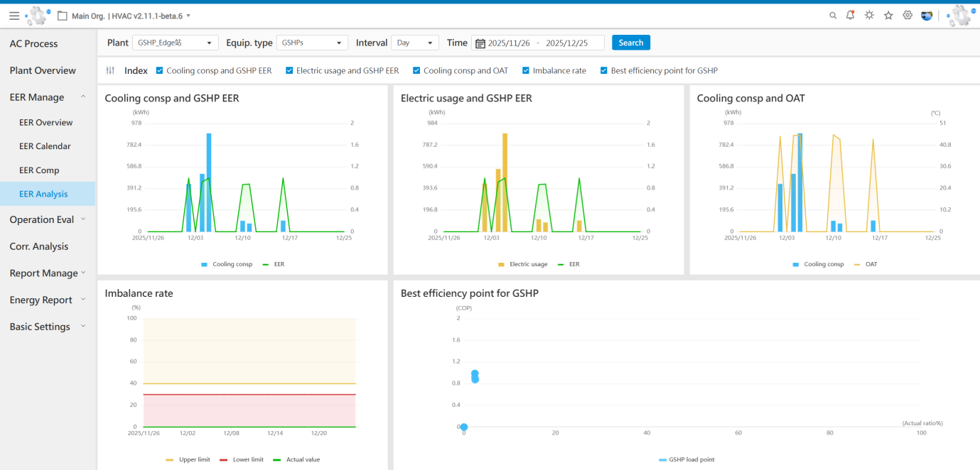Open the hamburger navigation menu
This screenshot has width=980, height=470.
tap(14, 16)
